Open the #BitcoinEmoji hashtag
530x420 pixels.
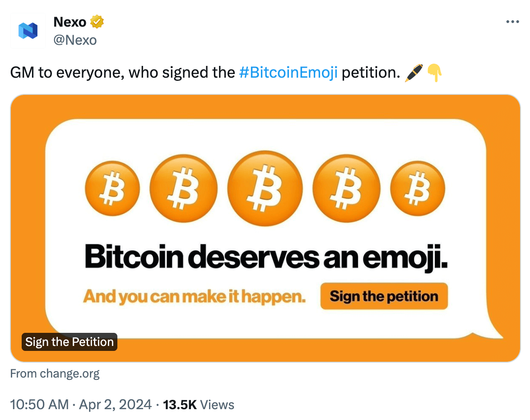(x=288, y=72)
